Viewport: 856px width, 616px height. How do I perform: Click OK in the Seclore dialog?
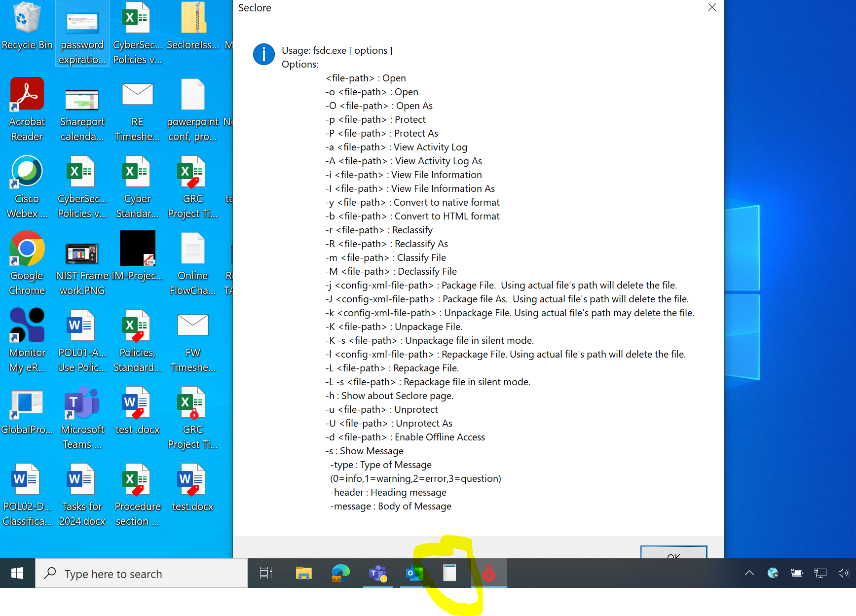click(673, 552)
